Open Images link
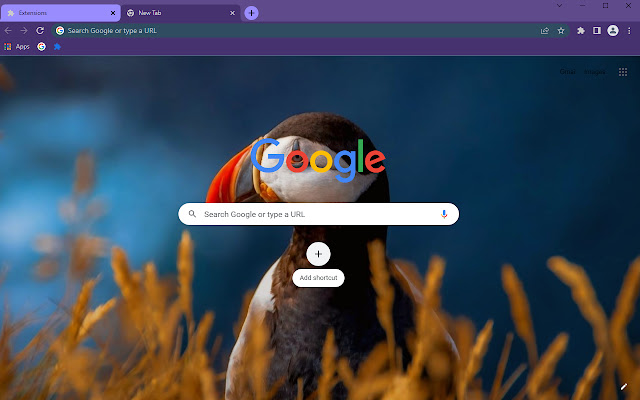Screen dimensions: 640x400 (594, 72)
